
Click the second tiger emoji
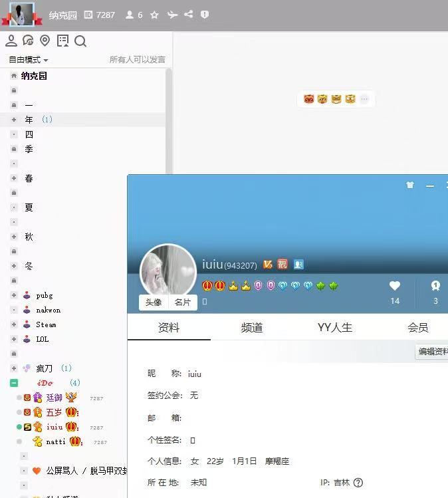click(322, 99)
